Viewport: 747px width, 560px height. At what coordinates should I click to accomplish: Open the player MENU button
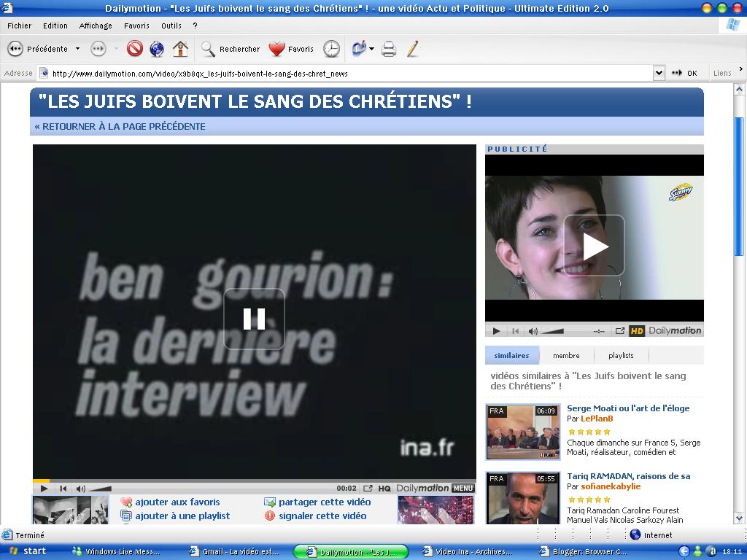(462, 488)
